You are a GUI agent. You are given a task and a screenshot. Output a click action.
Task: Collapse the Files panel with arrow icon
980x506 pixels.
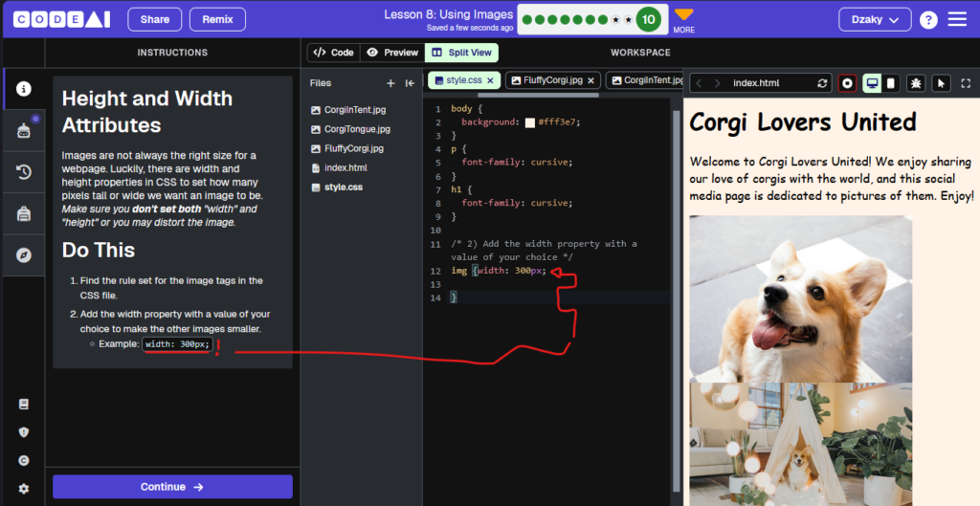tap(410, 83)
